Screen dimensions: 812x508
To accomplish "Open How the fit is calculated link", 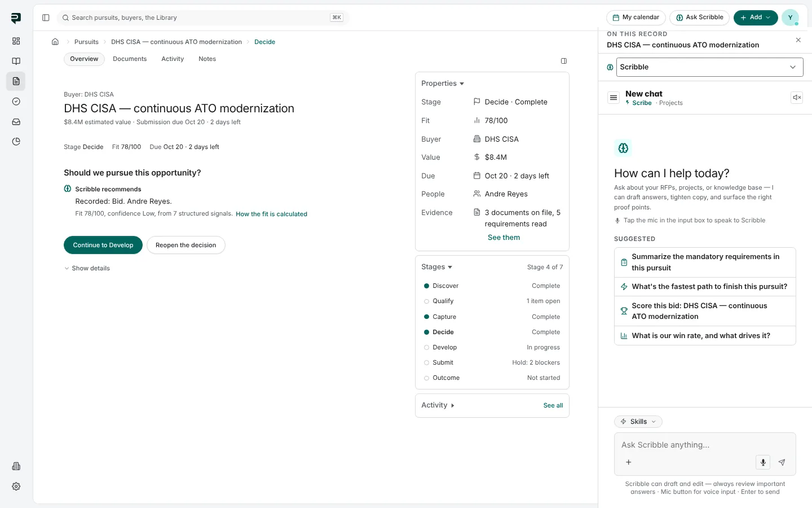I will click(271, 214).
